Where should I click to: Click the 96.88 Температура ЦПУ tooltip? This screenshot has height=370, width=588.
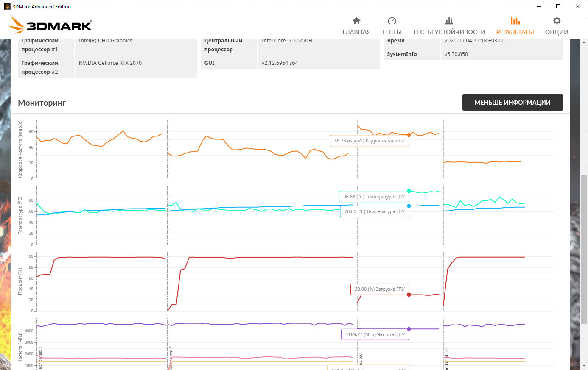pyautogui.click(x=374, y=197)
